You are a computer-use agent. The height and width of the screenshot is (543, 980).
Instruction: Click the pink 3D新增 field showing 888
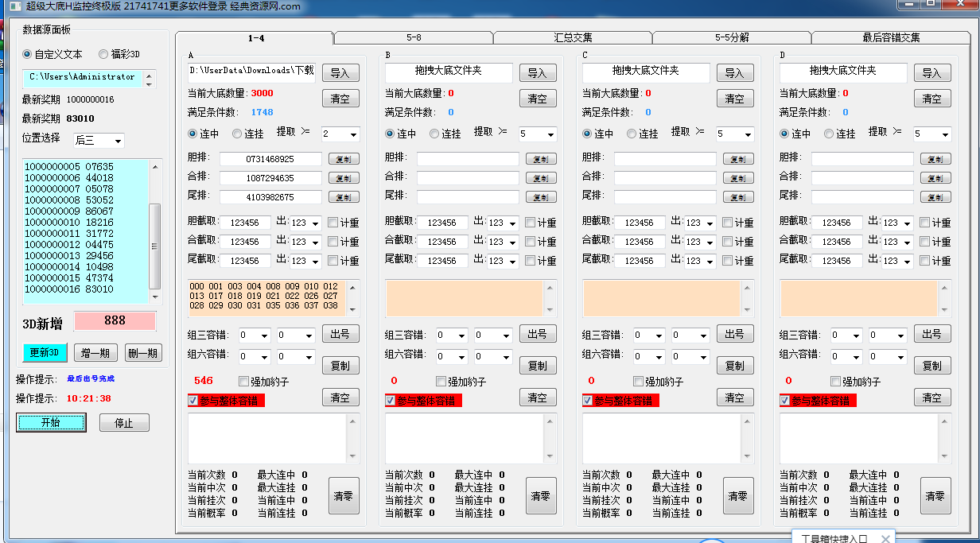point(115,320)
